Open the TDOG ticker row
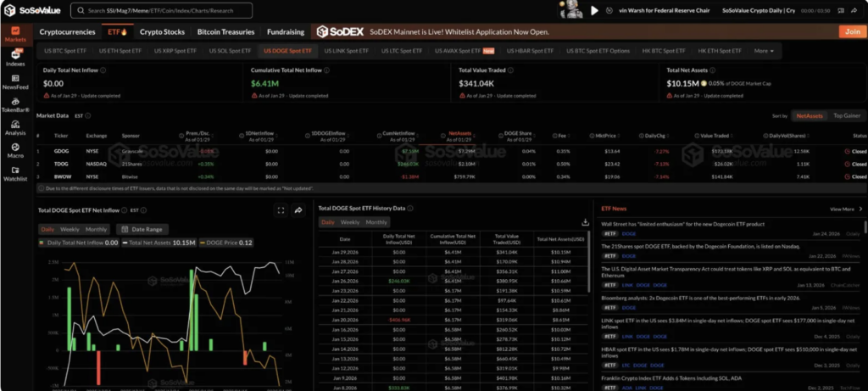868x391 pixels. (x=452, y=164)
